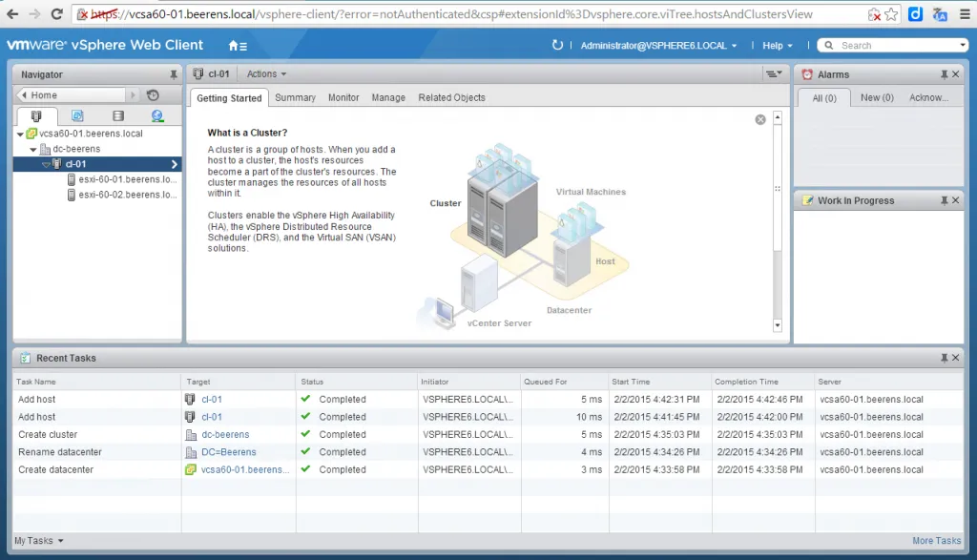Switch to VMs and Templates navigator view
This screenshot has height=560, width=977.
[x=77, y=115]
